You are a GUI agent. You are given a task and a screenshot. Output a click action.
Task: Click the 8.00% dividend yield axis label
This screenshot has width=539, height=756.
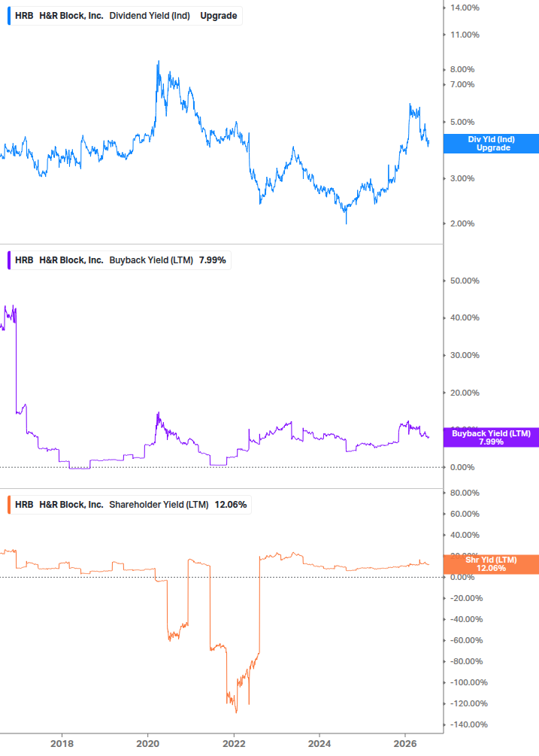pyautogui.click(x=462, y=69)
